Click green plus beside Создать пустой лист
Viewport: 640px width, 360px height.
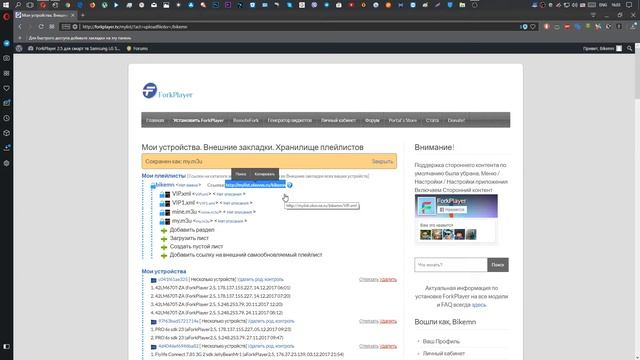164,247
